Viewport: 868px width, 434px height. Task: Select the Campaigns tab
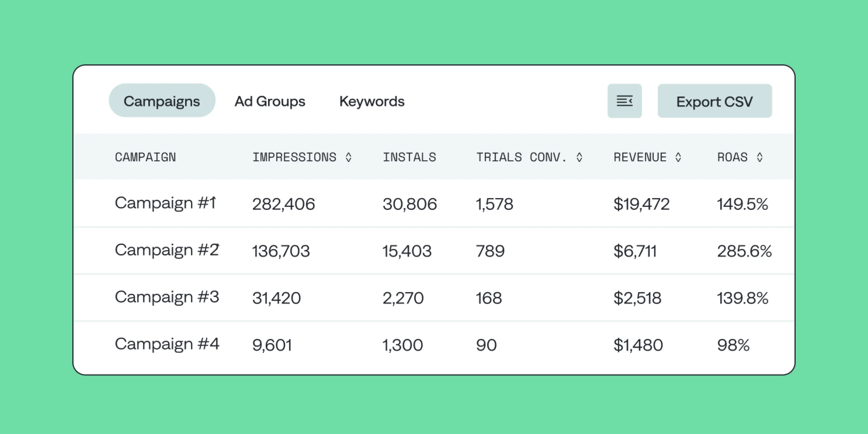(162, 101)
